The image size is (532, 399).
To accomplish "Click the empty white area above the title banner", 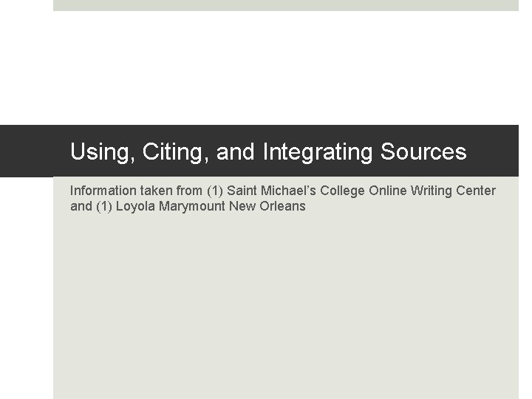I will [286, 66].
